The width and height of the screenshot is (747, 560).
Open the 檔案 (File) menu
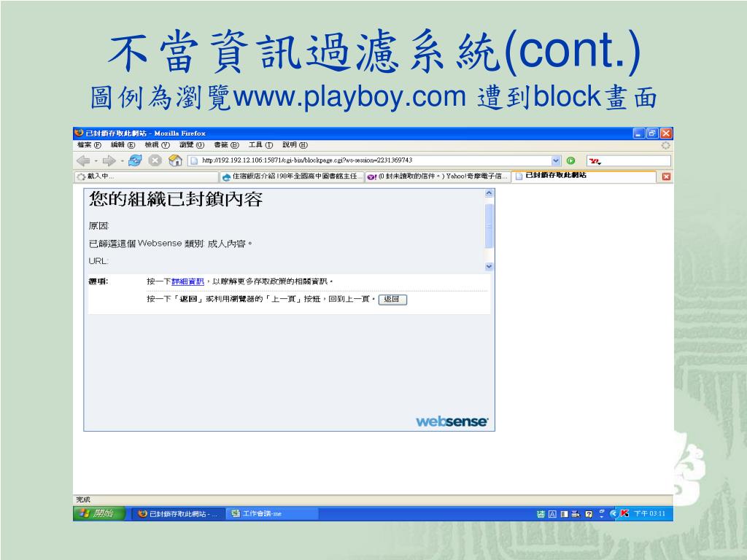pyautogui.click(x=89, y=144)
